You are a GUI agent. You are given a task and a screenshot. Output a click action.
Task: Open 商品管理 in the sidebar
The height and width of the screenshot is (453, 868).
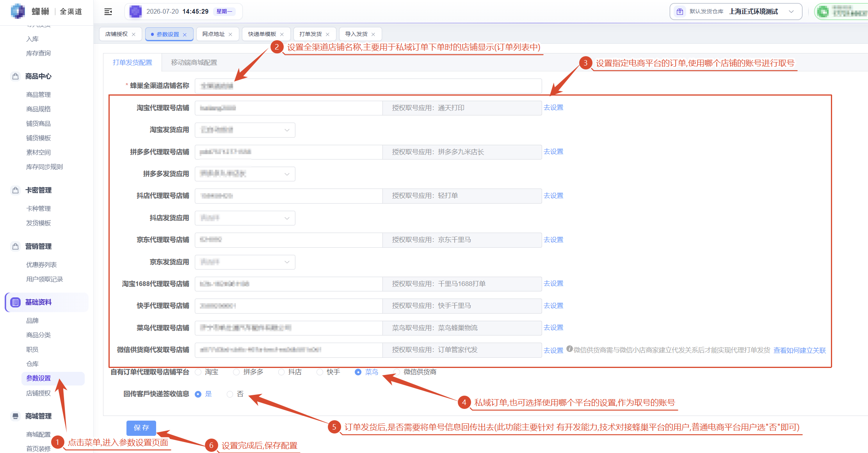tap(38, 95)
